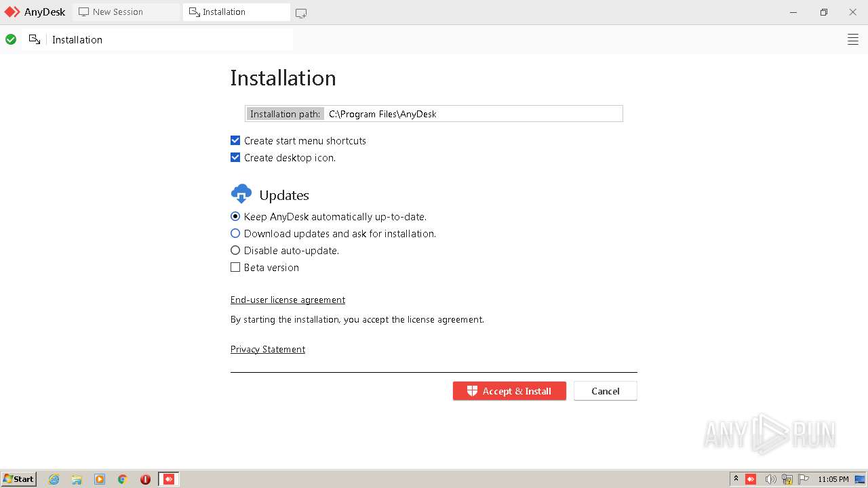The width and height of the screenshot is (868, 488).
Task: Click the Installation page heading
Action: pos(283,78)
